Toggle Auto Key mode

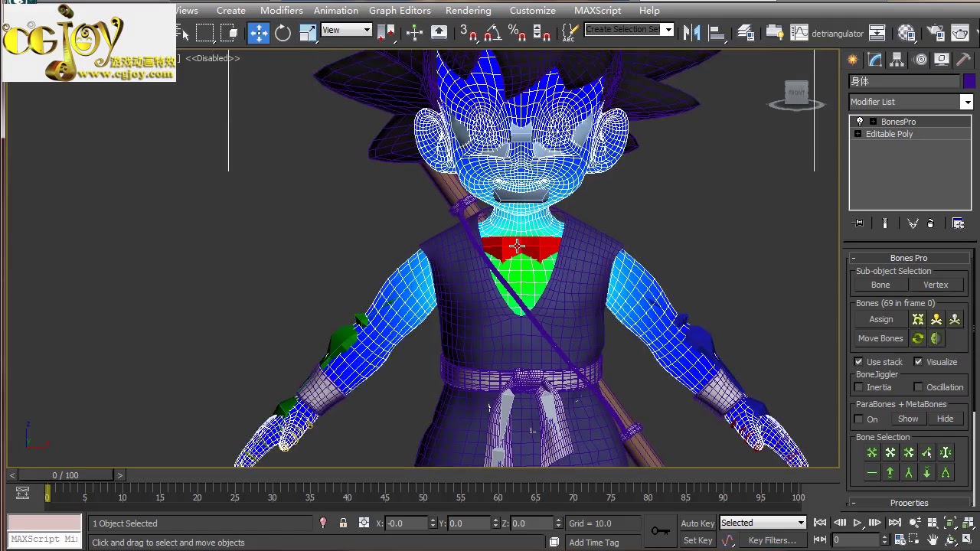(x=697, y=523)
